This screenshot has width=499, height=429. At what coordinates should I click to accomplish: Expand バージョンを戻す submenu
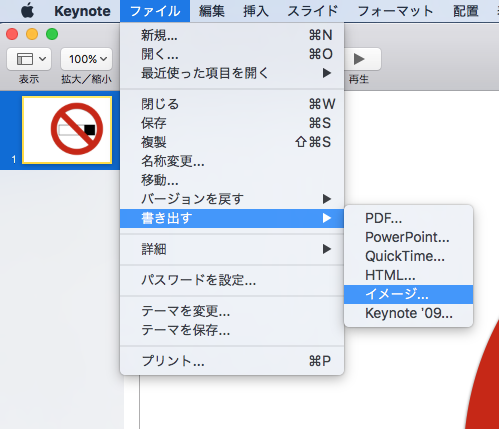pyautogui.click(x=232, y=199)
